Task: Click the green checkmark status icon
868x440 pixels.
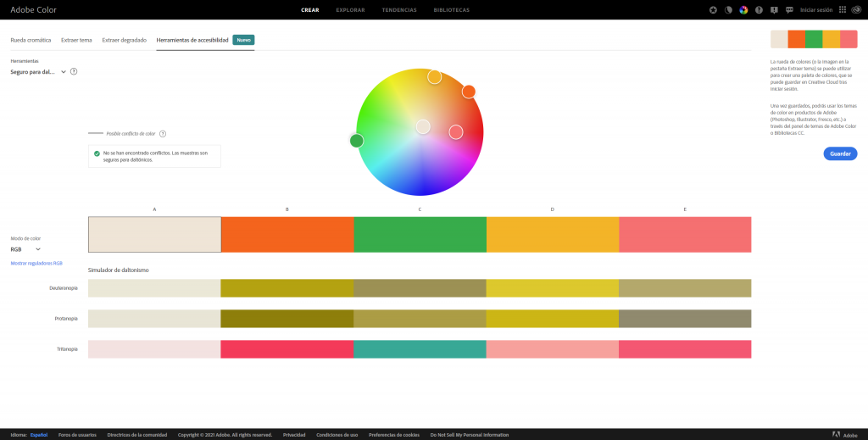Action: click(97, 153)
